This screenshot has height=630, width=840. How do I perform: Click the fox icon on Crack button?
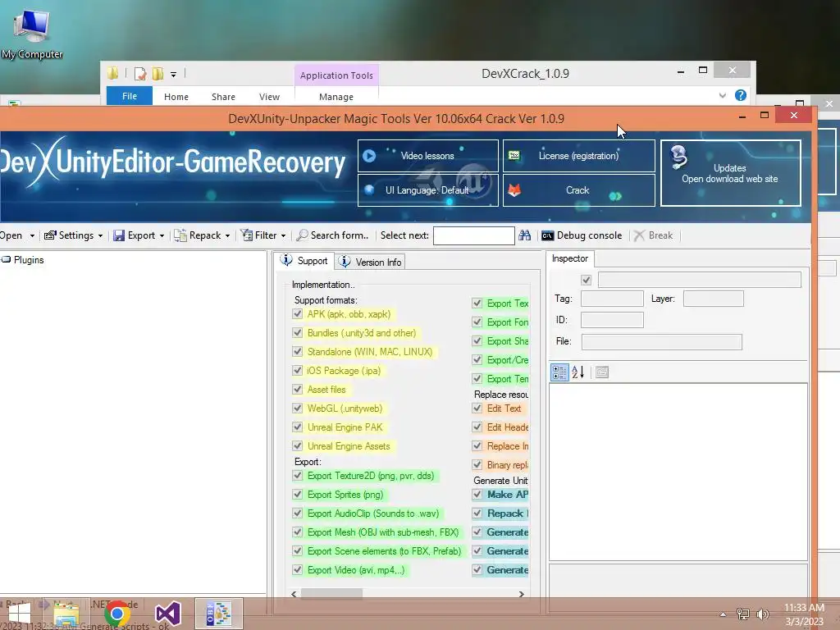tap(514, 190)
